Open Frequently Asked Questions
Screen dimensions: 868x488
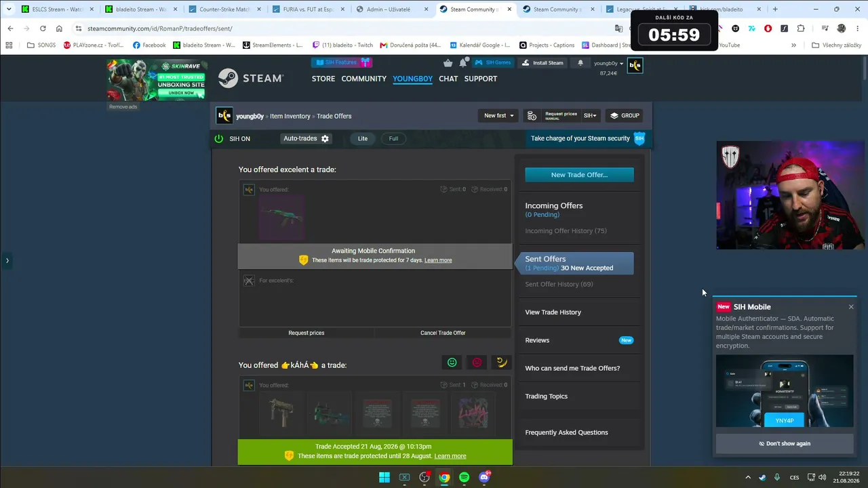pos(566,432)
